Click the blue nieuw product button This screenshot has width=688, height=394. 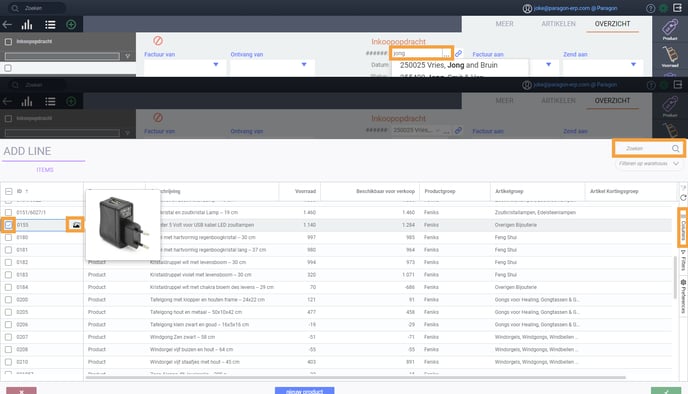305,390
